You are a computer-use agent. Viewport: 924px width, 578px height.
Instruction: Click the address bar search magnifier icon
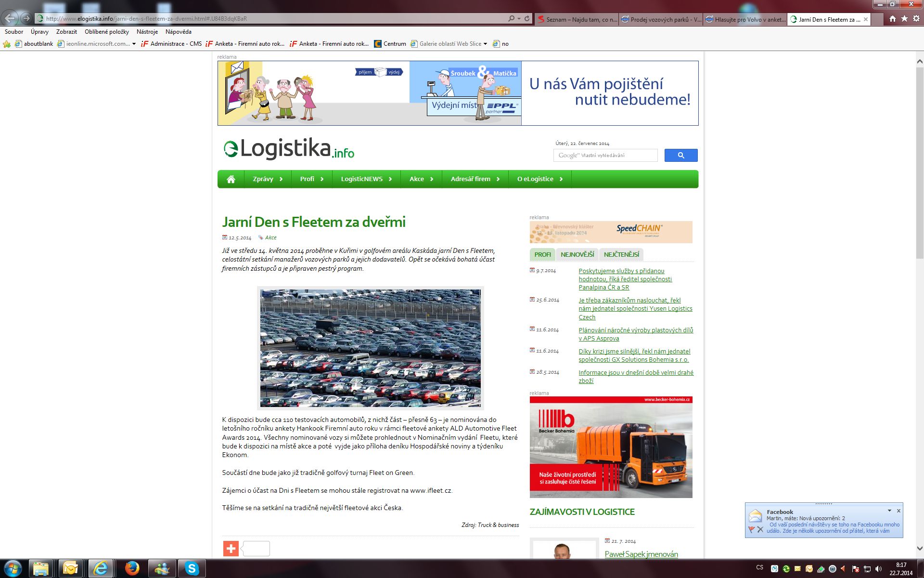tap(511, 19)
